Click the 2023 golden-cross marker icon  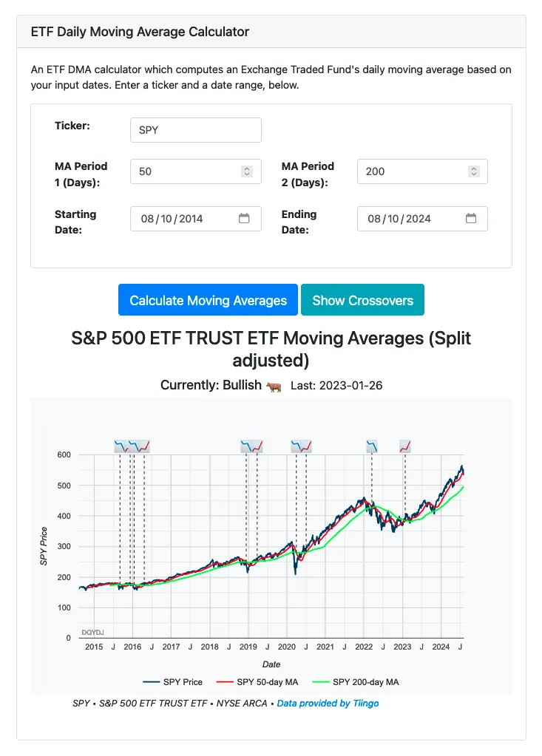tap(404, 444)
